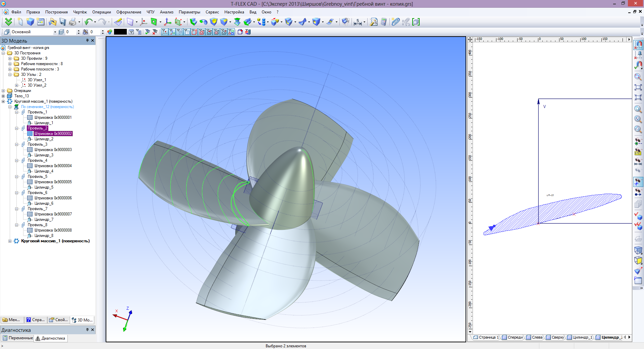Select the workplane construction tool
The height and width of the screenshot is (349, 644).
click(x=130, y=22)
